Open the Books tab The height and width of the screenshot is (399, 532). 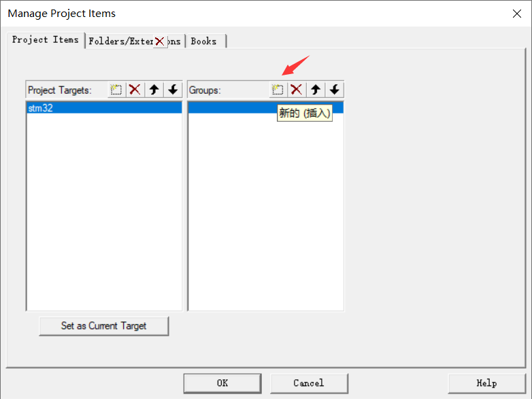tap(205, 41)
